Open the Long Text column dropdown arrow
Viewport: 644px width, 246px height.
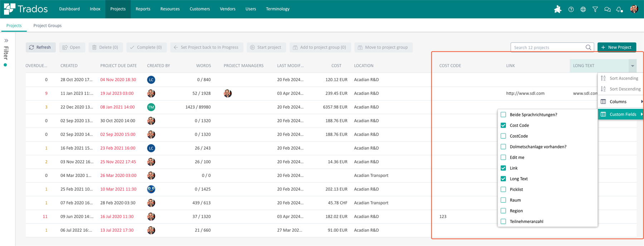point(633,66)
